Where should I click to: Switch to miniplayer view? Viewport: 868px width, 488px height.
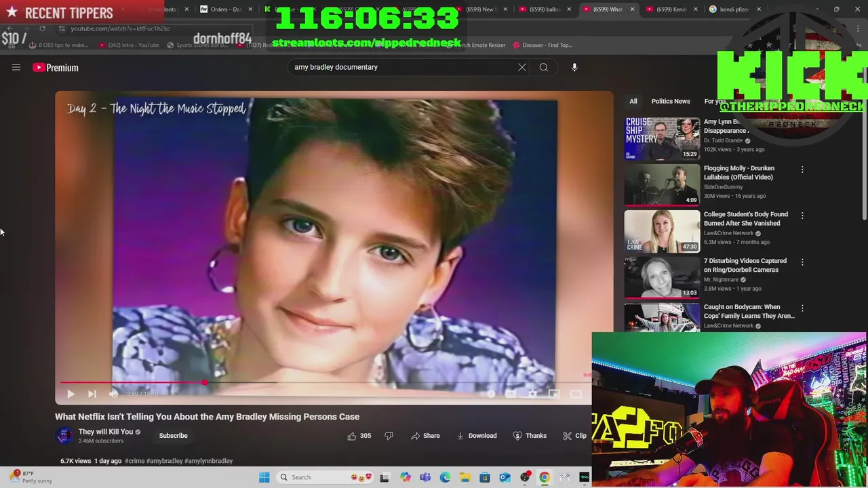point(554,394)
